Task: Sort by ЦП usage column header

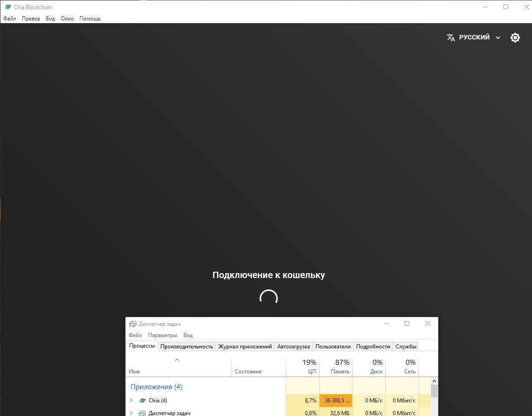Action: (303, 367)
